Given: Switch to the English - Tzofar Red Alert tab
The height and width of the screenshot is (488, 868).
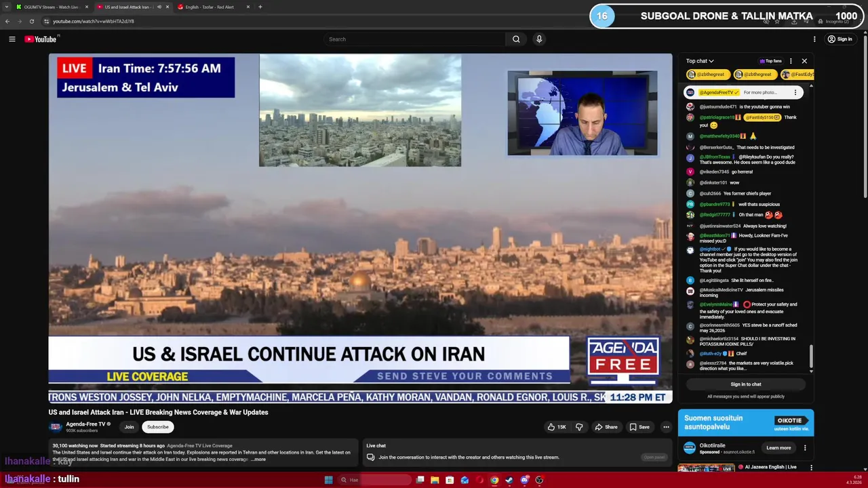Looking at the screenshot, I should 214,7.
